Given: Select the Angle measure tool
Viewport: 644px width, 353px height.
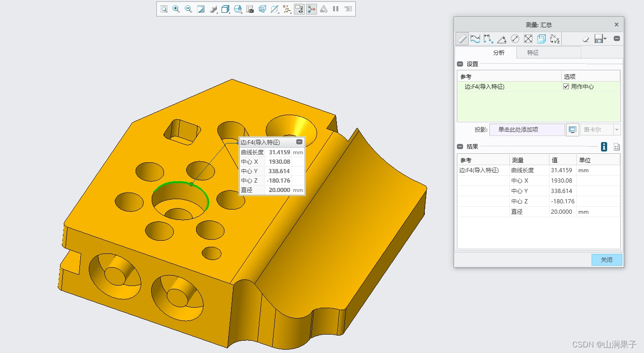Looking at the screenshot, I should tap(502, 39).
